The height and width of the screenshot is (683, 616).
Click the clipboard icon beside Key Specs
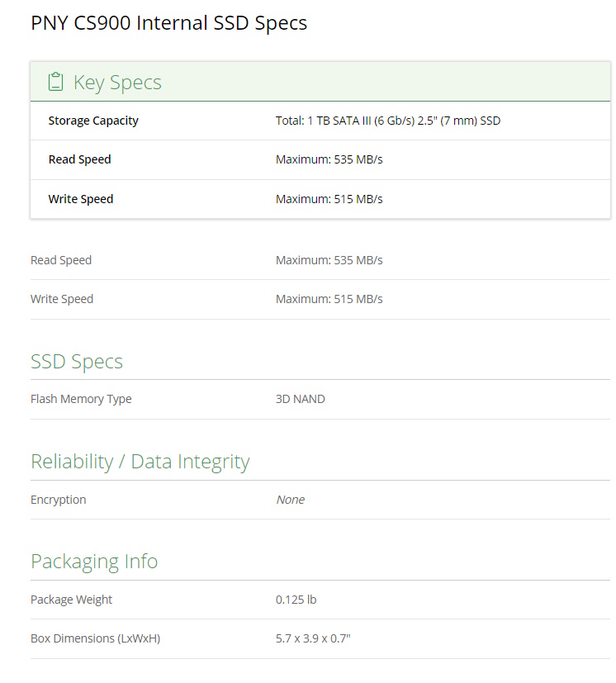tap(55, 82)
